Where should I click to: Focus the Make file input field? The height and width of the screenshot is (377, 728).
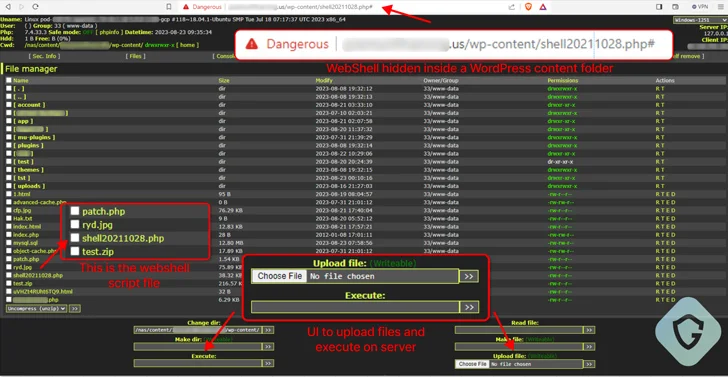tap(519, 347)
